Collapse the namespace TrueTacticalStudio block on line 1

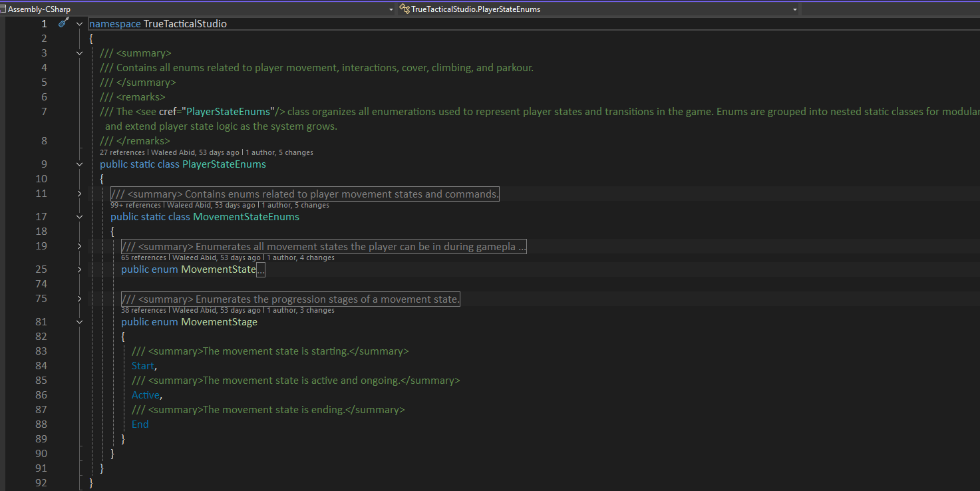(80, 24)
